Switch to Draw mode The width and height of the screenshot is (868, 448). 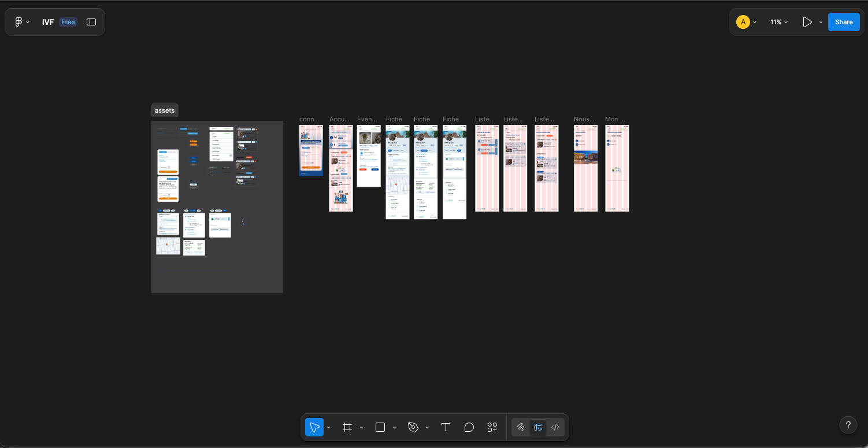[521, 427]
